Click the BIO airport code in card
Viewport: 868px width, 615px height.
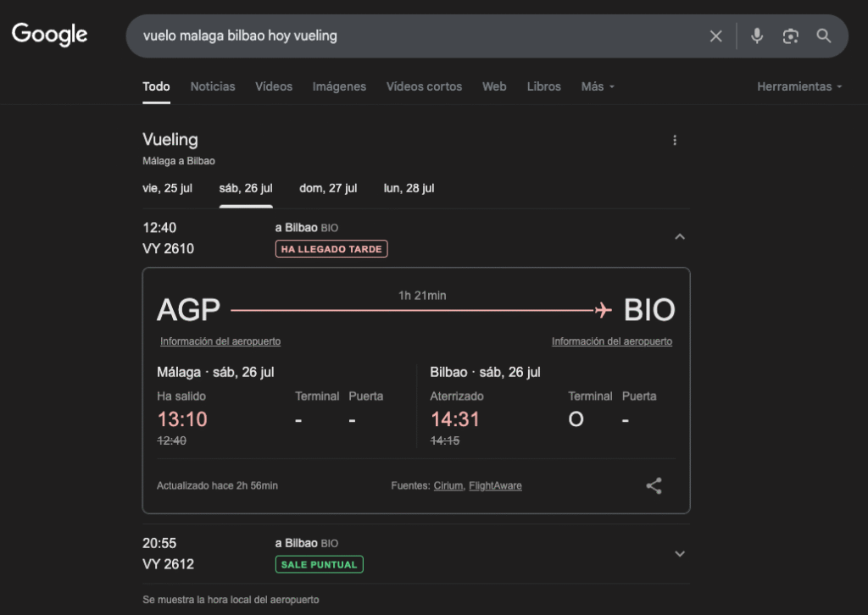tap(649, 310)
